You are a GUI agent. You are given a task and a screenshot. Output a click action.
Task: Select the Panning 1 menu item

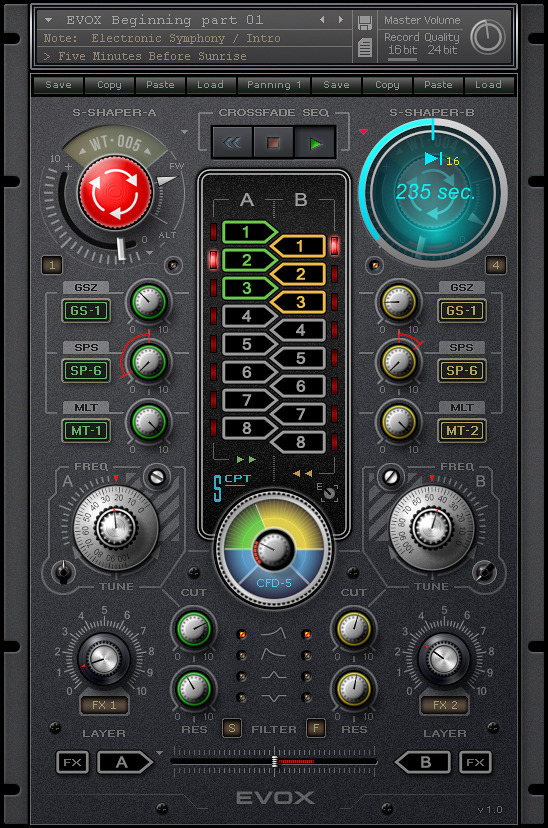click(x=274, y=84)
